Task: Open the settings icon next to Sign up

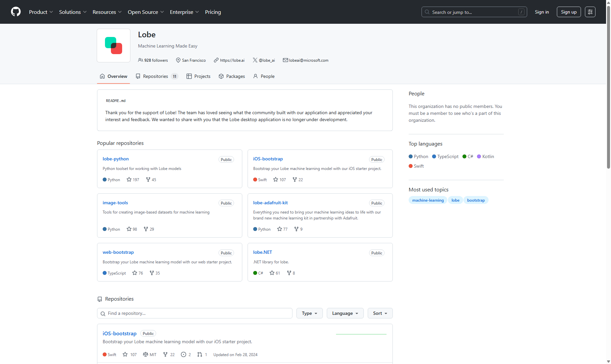Action: pyautogui.click(x=590, y=12)
